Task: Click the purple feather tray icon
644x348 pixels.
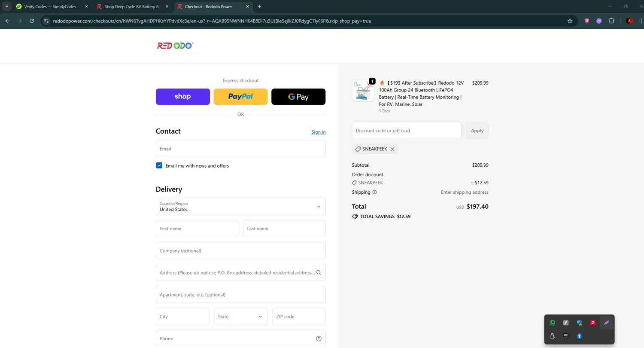Action: coord(607,323)
